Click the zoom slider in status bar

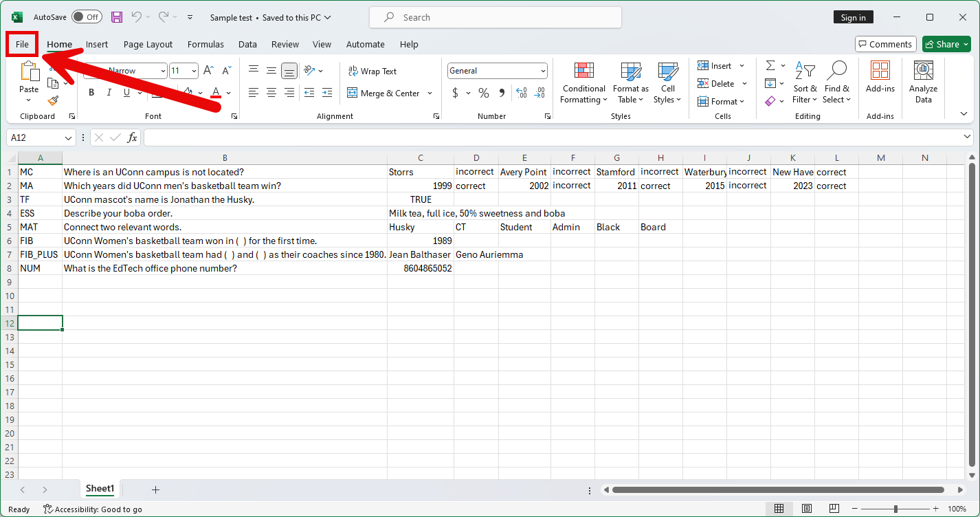pos(895,509)
